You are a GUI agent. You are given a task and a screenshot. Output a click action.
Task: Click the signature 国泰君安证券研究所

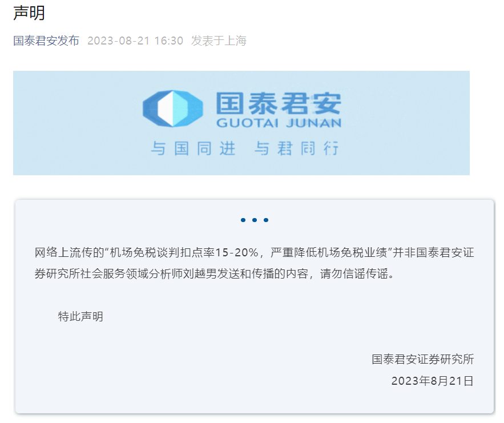pos(423,359)
